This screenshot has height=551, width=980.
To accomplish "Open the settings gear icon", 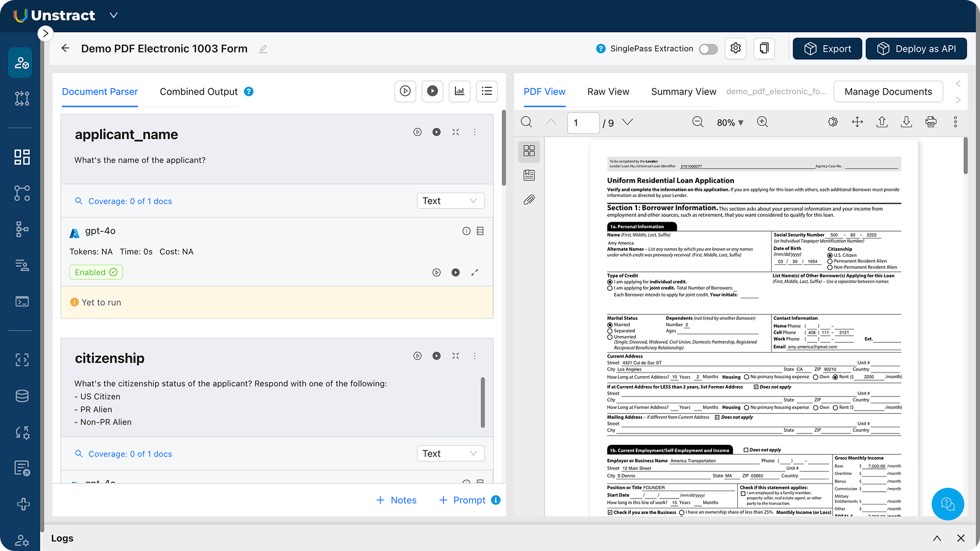I will (735, 48).
